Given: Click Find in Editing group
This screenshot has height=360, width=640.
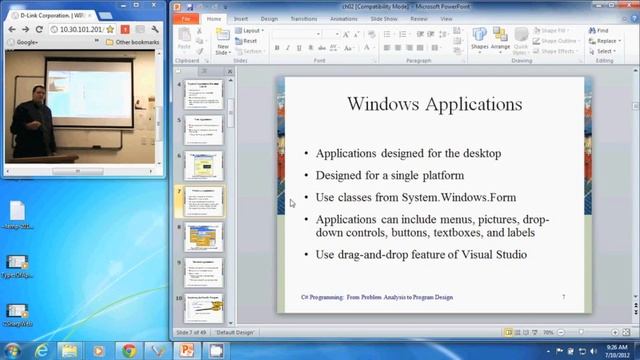Looking at the screenshot, I should (x=599, y=31).
